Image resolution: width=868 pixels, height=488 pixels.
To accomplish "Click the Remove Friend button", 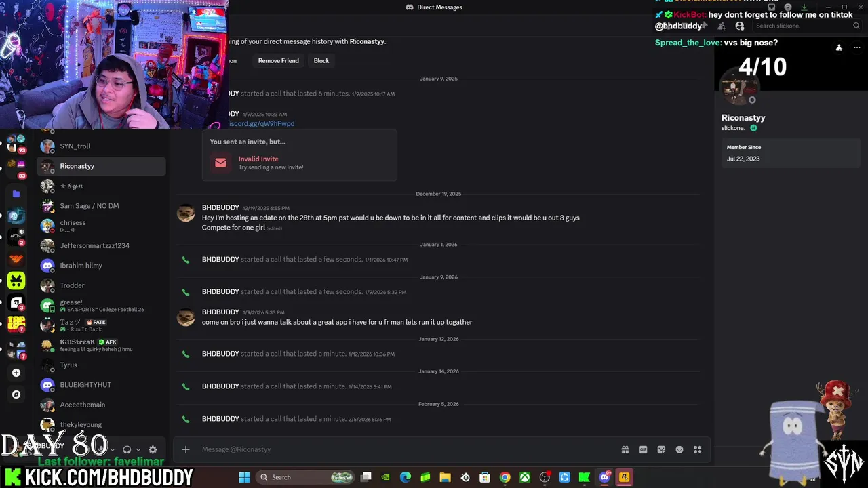I will pyautogui.click(x=278, y=60).
